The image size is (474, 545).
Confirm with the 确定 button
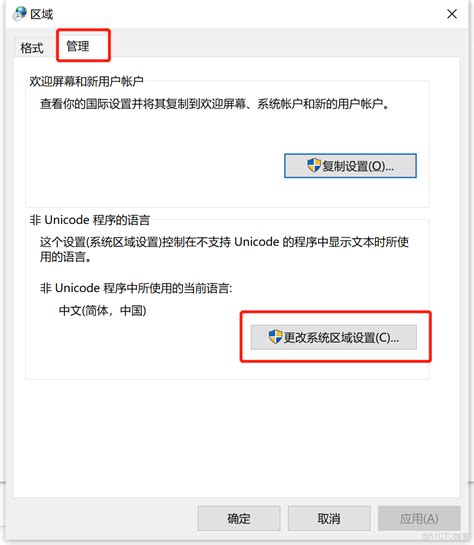pos(239,519)
